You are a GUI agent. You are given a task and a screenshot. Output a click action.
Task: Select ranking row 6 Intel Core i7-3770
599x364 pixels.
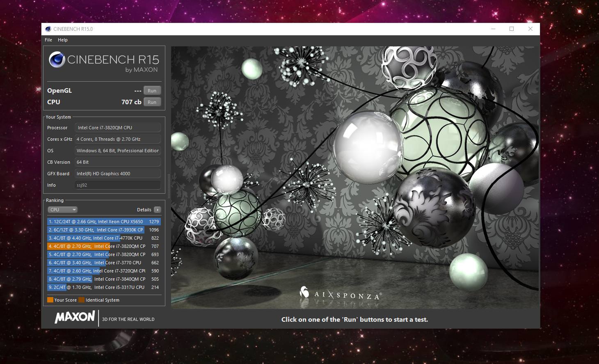click(x=104, y=263)
